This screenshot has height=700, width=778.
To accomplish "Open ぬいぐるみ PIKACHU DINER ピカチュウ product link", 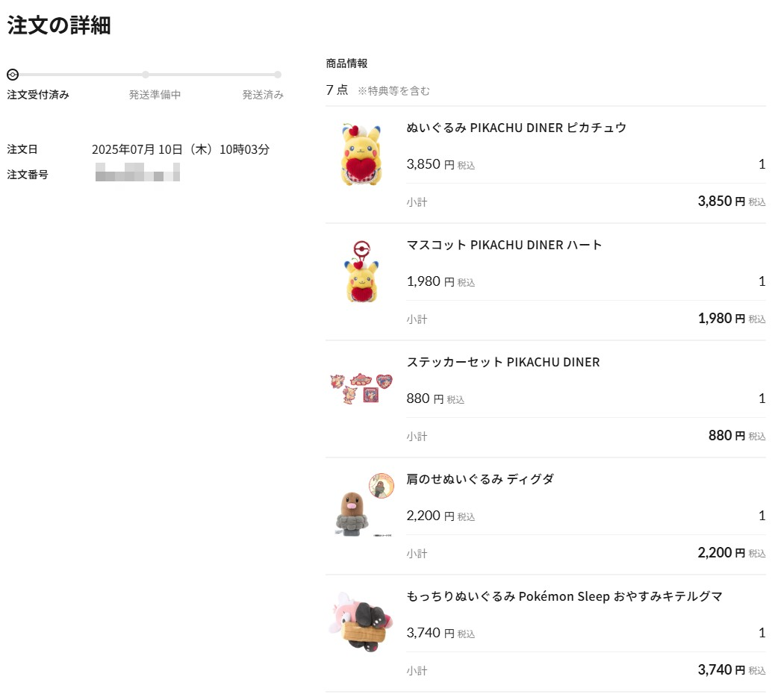I will click(516, 128).
